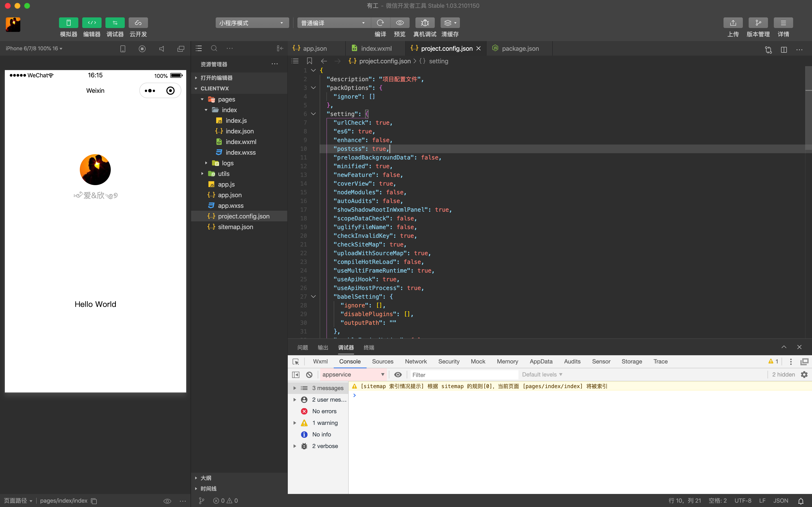
Task: Hide console output with the eye toggle
Action: pyautogui.click(x=398, y=375)
